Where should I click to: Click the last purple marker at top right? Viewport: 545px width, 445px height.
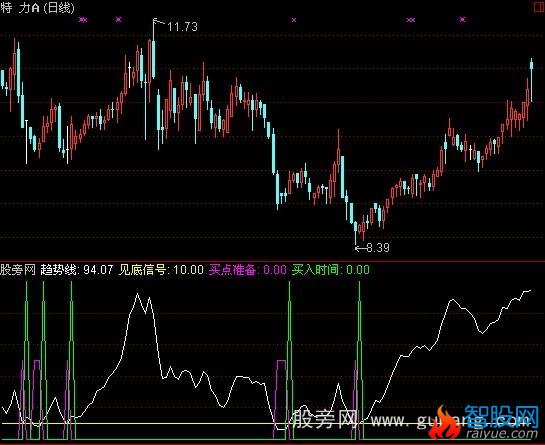point(462,19)
